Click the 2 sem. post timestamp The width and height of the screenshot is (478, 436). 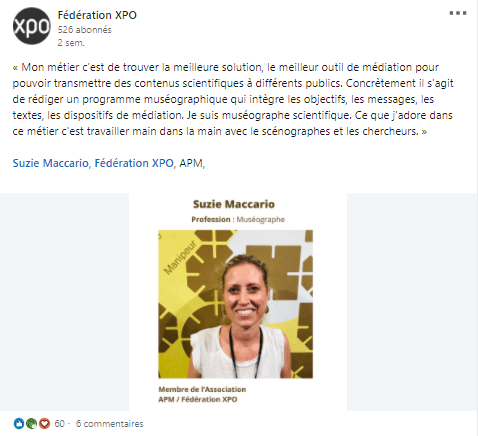[x=71, y=43]
